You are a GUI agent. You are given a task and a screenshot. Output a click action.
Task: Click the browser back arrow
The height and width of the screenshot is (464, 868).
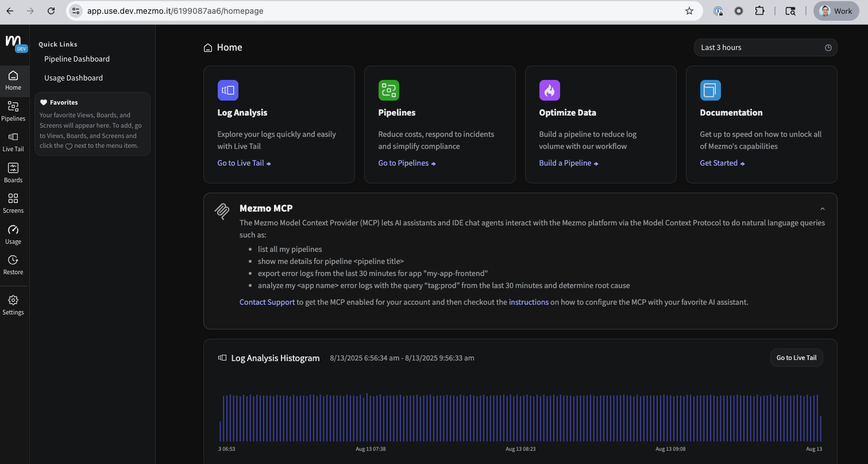coord(10,11)
